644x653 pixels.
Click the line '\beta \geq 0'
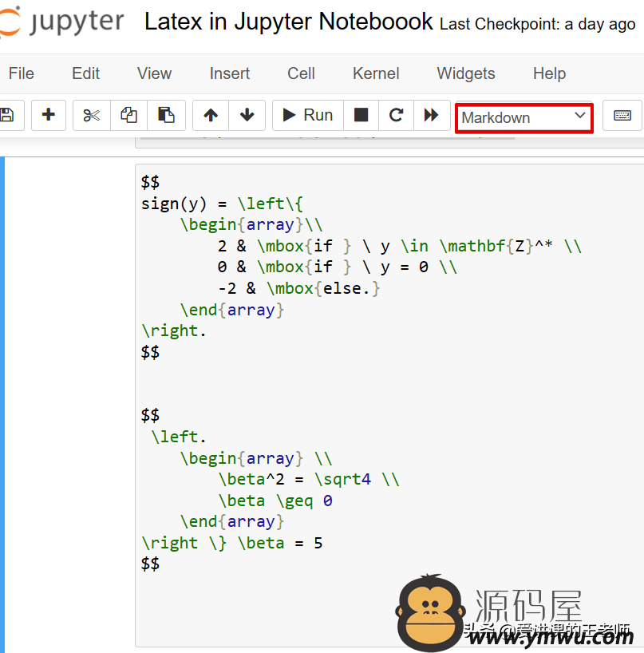click(x=275, y=501)
